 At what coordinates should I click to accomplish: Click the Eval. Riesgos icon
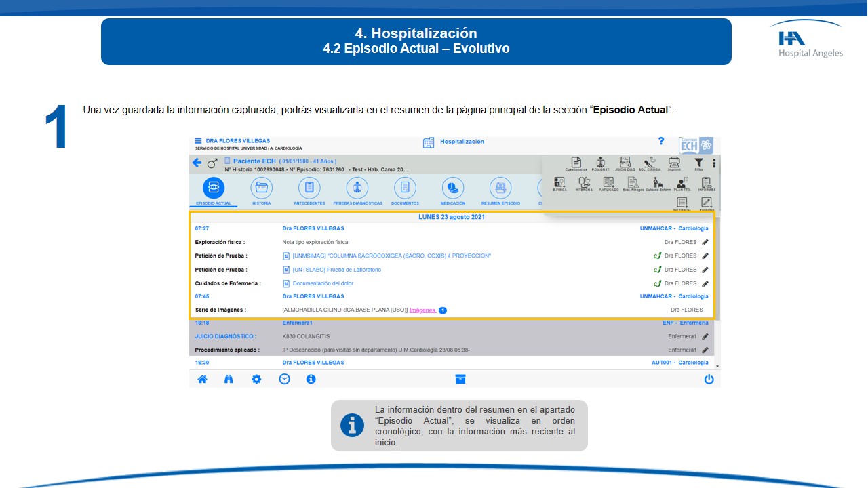click(x=632, y=182)
